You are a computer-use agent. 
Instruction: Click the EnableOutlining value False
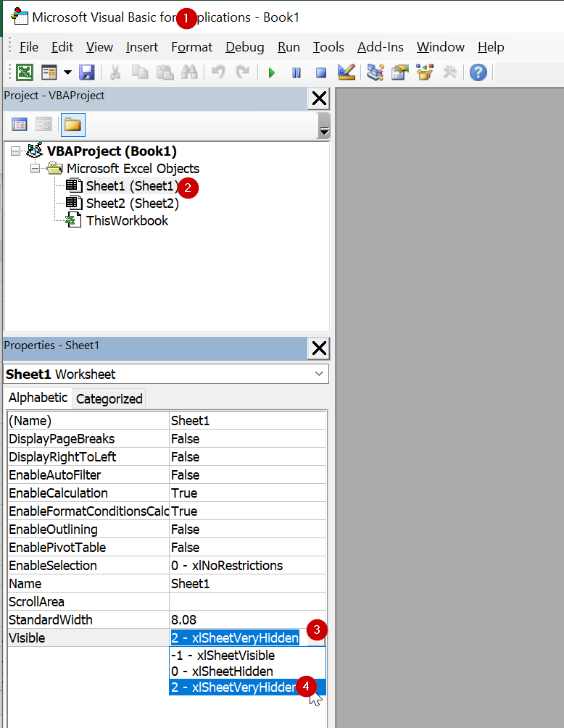click(x=247, y=530)
